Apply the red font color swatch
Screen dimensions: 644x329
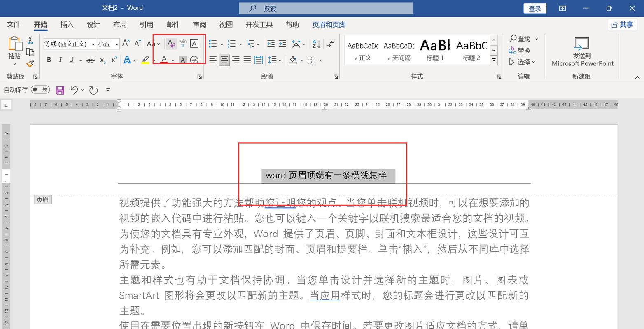point(164,60)
